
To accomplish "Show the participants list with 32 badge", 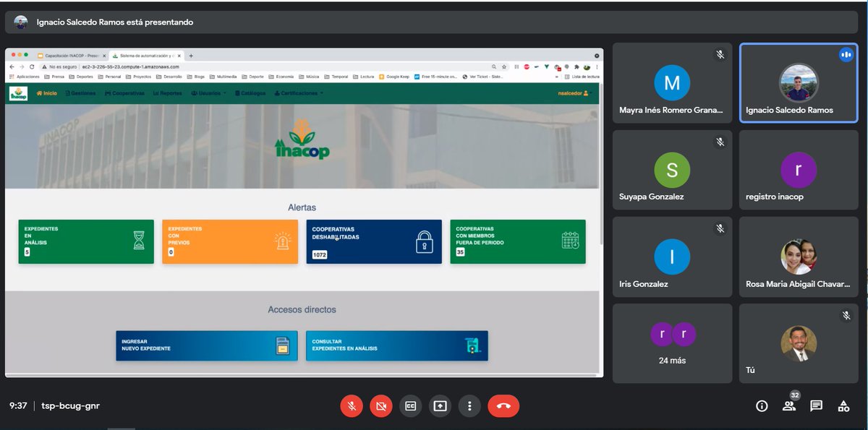I will [789, 405].
